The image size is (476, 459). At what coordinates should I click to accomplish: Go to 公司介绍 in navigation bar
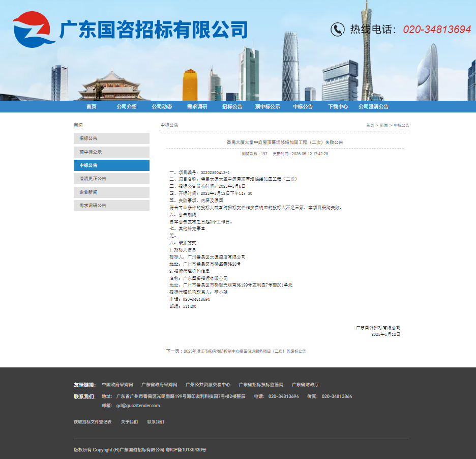point(126,107)
